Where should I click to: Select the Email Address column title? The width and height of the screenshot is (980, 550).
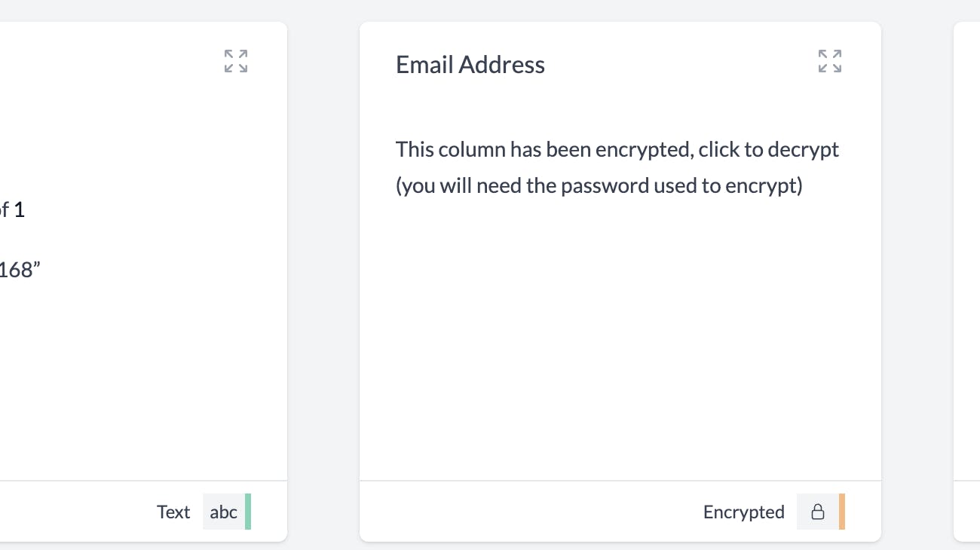coord(470,64)
